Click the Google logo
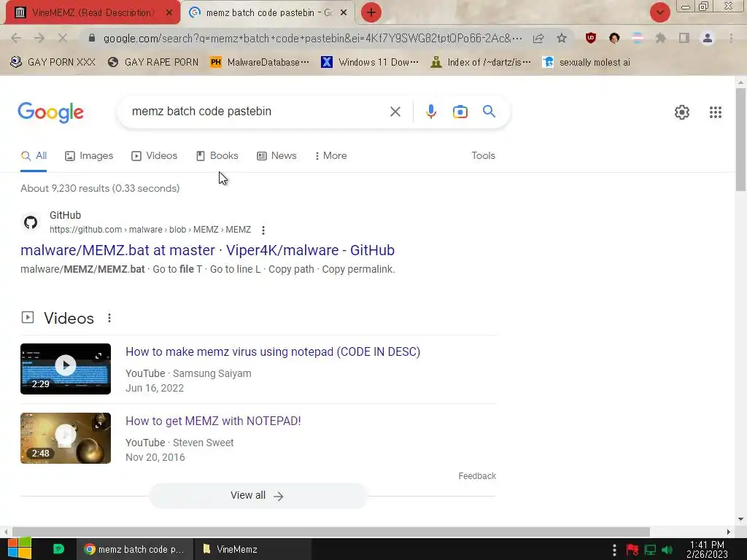The image size is (747, 560). [x=50, y=112]
